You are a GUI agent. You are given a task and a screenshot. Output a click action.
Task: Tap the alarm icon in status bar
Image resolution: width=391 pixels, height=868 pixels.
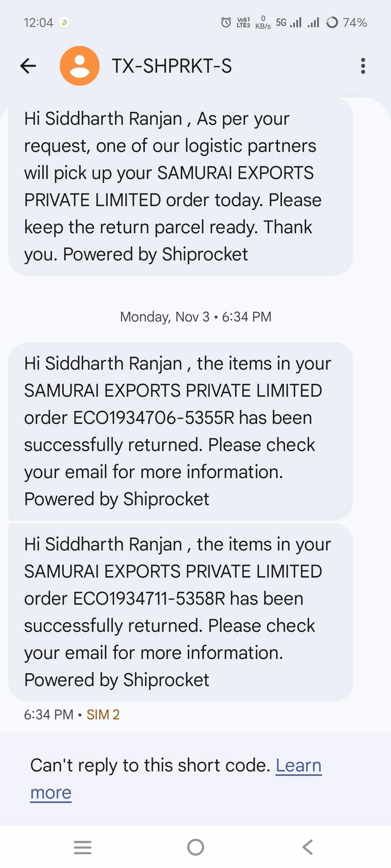click(x=226, y=22)
